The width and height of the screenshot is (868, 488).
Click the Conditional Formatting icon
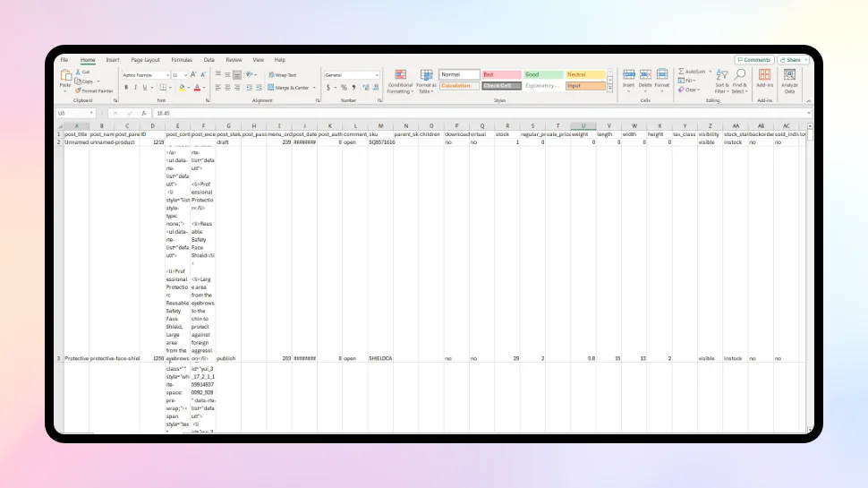point(400,75)
